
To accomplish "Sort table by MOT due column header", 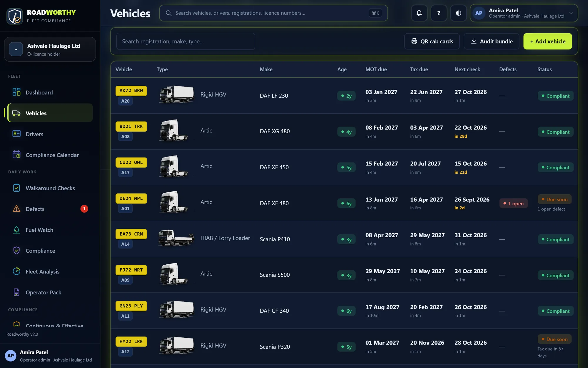I will (x=376, y=69).
